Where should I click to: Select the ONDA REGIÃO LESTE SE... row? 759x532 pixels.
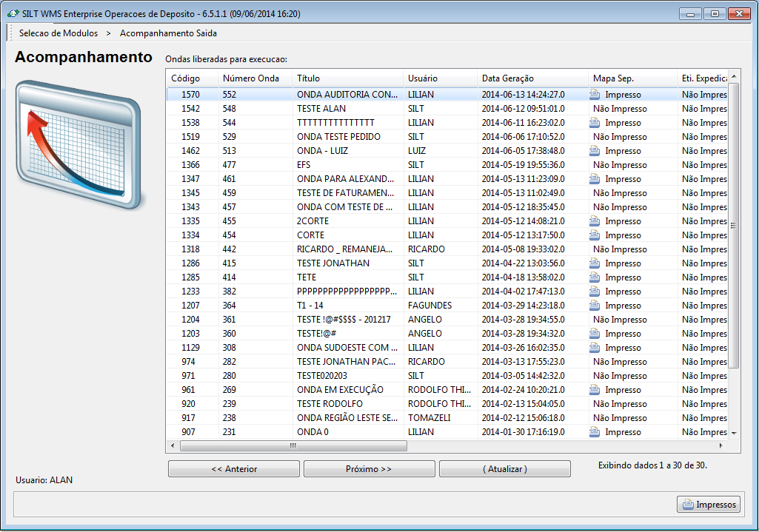pos(447,417)
